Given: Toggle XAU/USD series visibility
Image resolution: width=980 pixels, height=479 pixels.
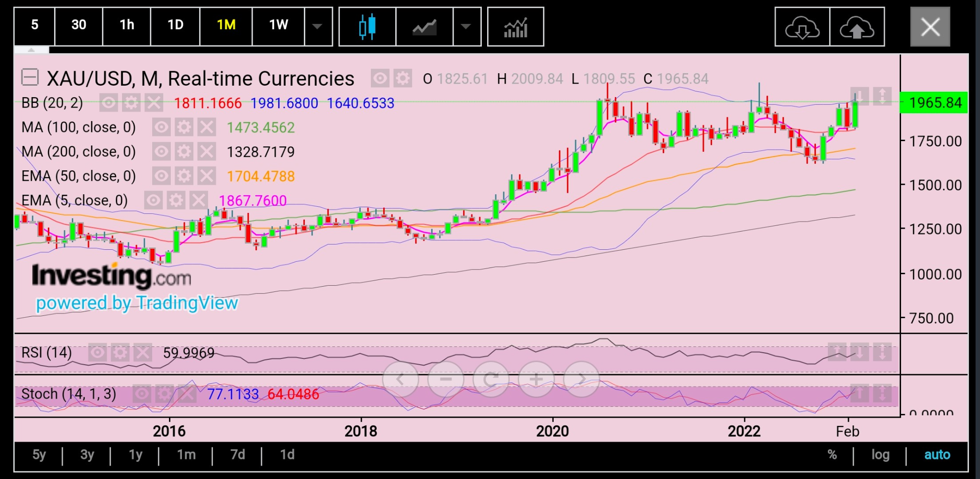Looking at the screenshot, I should click(380, 78).
